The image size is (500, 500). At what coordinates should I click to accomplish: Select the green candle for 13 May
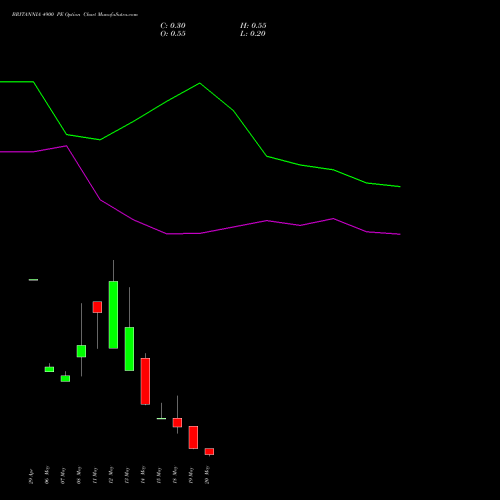(x=129, y=349)
